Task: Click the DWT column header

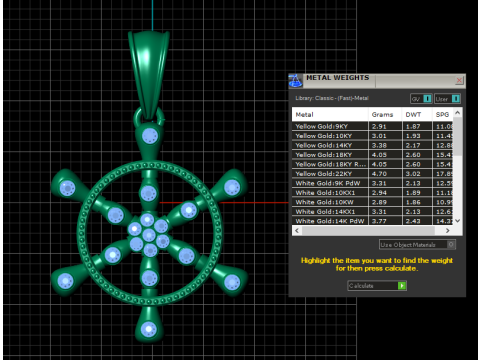Action: click(417, 114)
